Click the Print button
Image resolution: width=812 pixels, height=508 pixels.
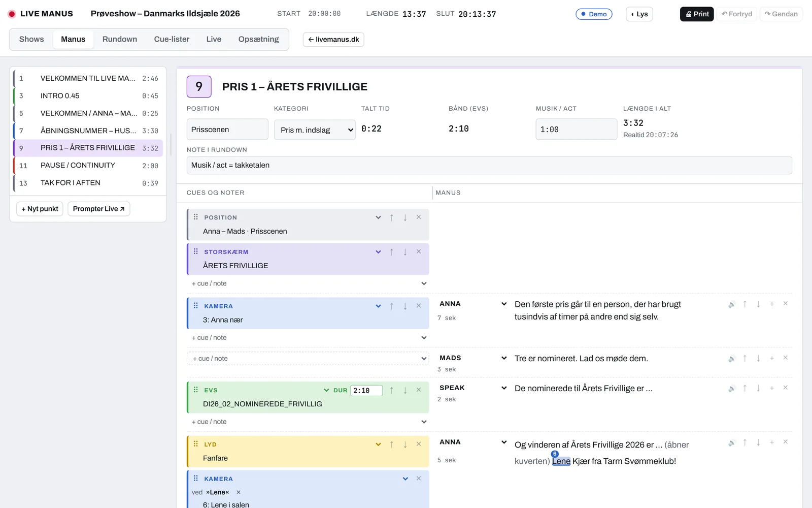coord(697,14)
